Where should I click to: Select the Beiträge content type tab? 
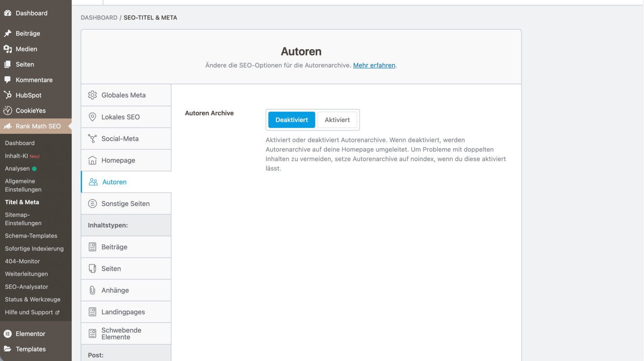click(114, 247)
